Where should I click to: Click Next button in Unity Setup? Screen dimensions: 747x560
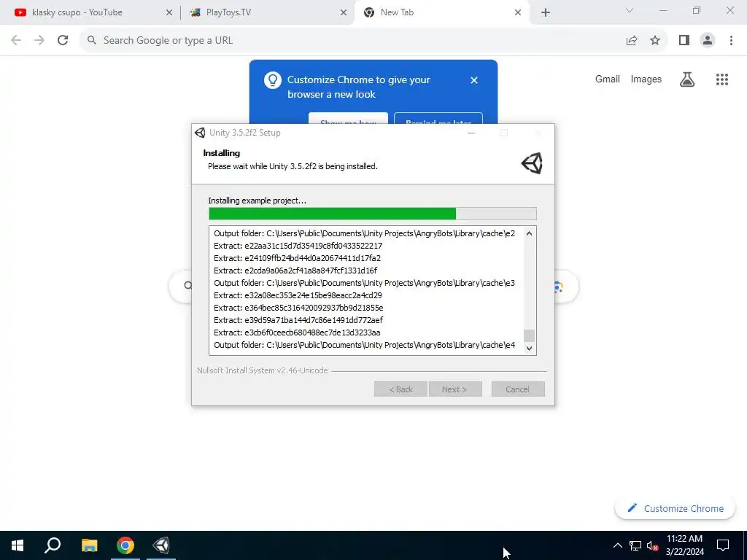455,389
